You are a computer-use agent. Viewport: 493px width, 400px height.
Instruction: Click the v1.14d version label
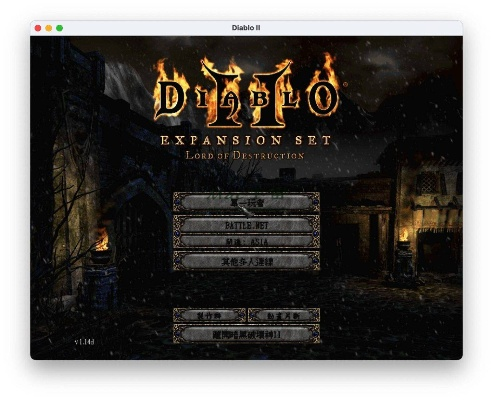[x=84, y=342]
